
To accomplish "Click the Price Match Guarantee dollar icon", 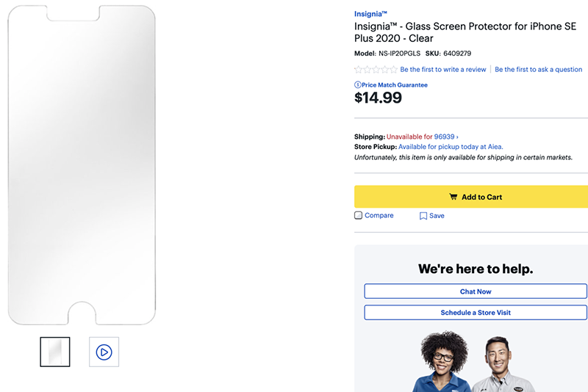I will tap(357, 85).
